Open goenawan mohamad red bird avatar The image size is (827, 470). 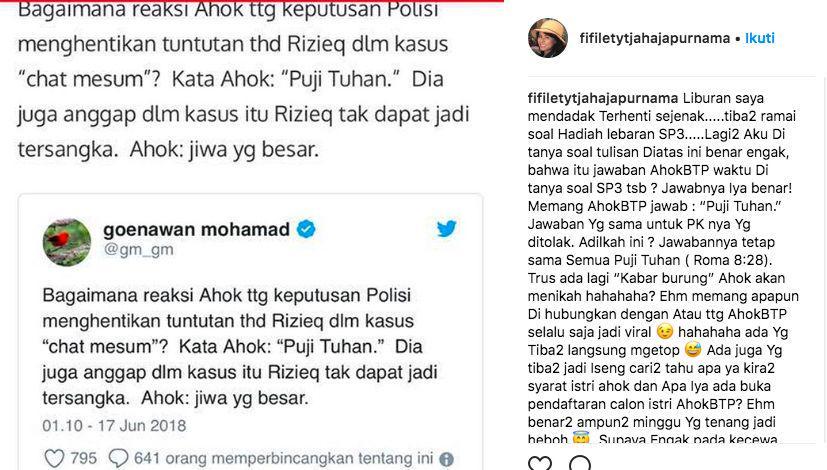pyautogui.click(x=67, y=242)
